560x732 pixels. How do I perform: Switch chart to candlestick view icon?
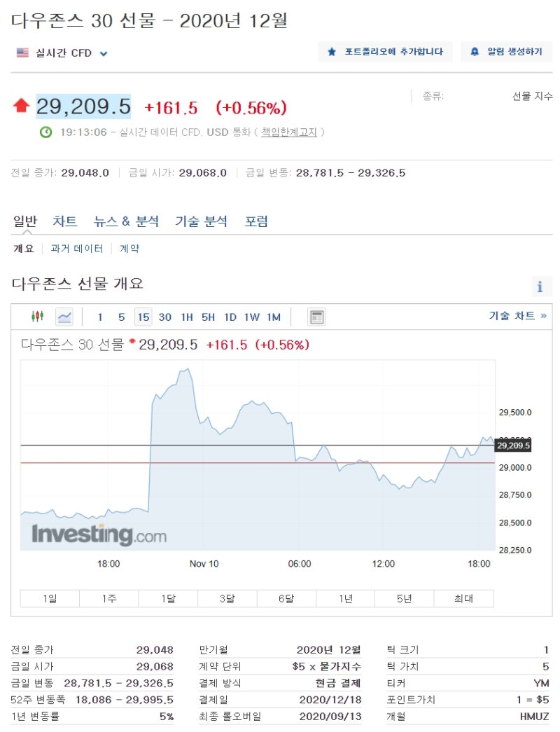coord(38,317)
